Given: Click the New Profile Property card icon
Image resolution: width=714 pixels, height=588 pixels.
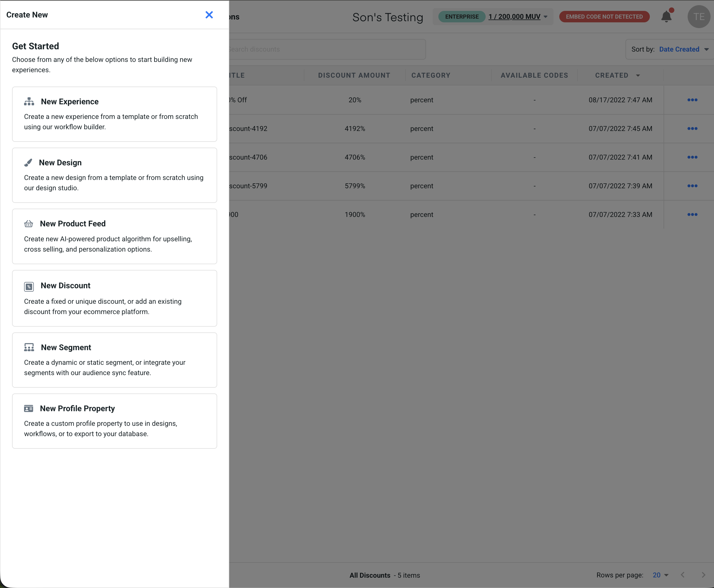Looking at the screenshot, I should pos(28,409).
